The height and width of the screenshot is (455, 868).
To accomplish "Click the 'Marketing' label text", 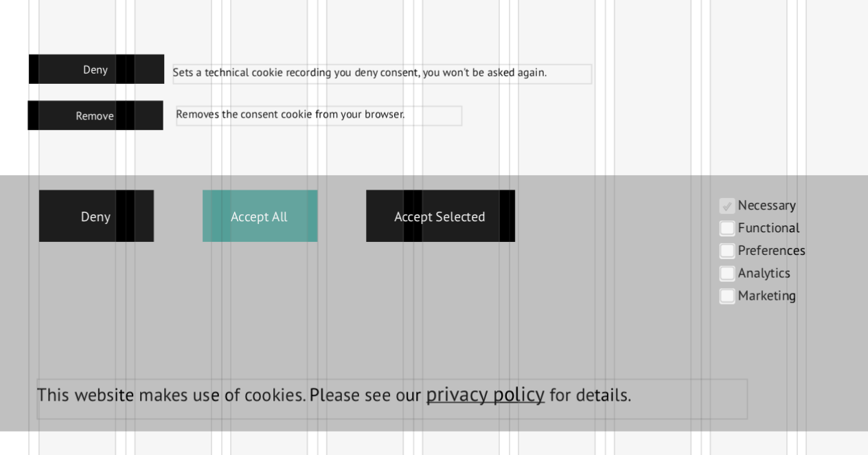I will click(x=766, y=296).
